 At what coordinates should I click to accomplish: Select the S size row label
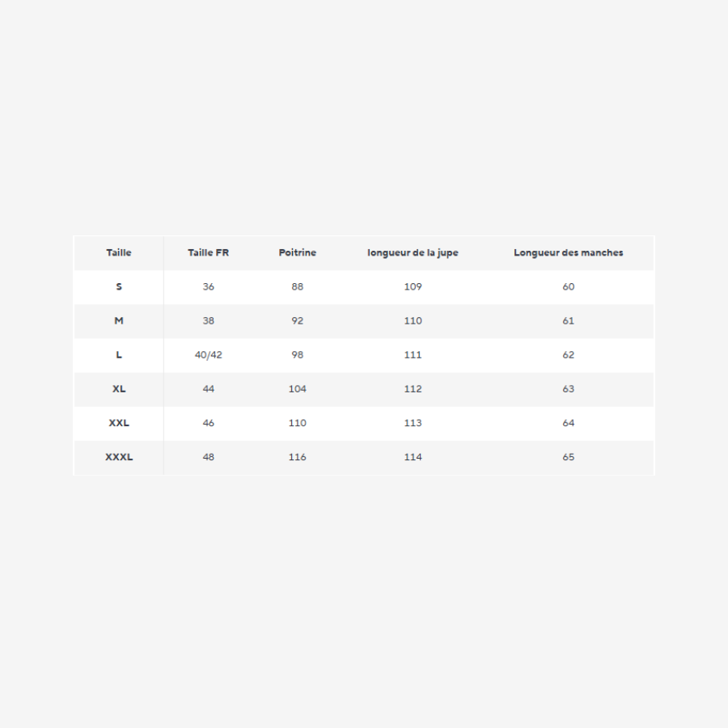[119, 286]
